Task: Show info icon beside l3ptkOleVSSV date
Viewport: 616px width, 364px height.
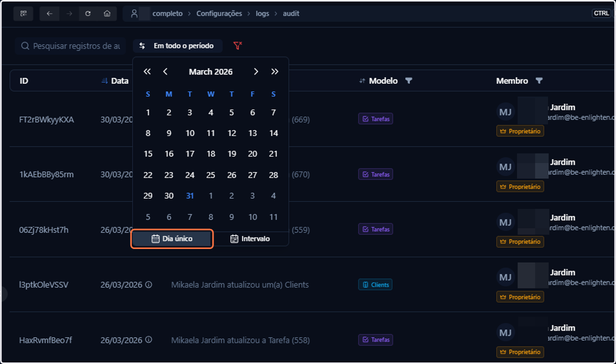Action: pyautogui.click(x=149, y=284)
